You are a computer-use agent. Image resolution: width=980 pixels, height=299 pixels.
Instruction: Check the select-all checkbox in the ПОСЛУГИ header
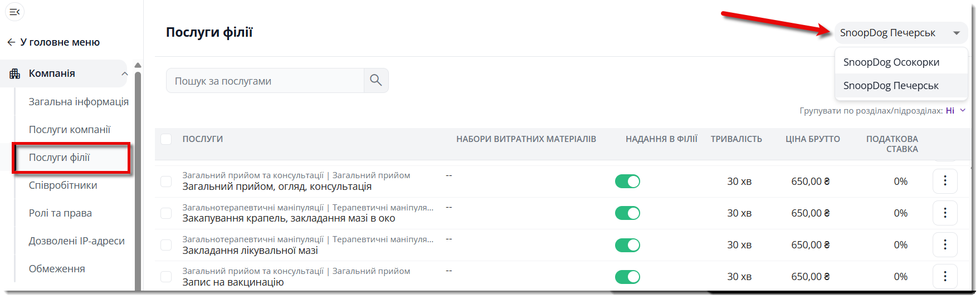point(166,139)
